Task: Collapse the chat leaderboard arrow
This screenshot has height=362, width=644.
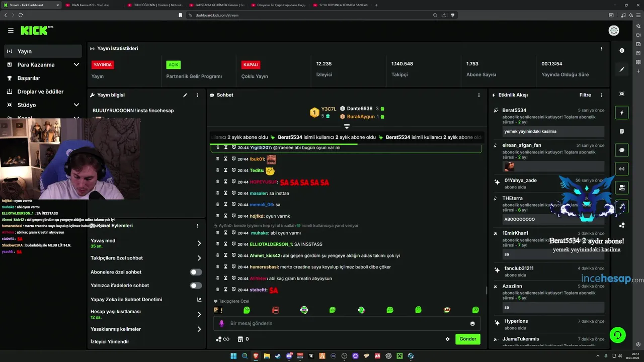Action: 347,126
